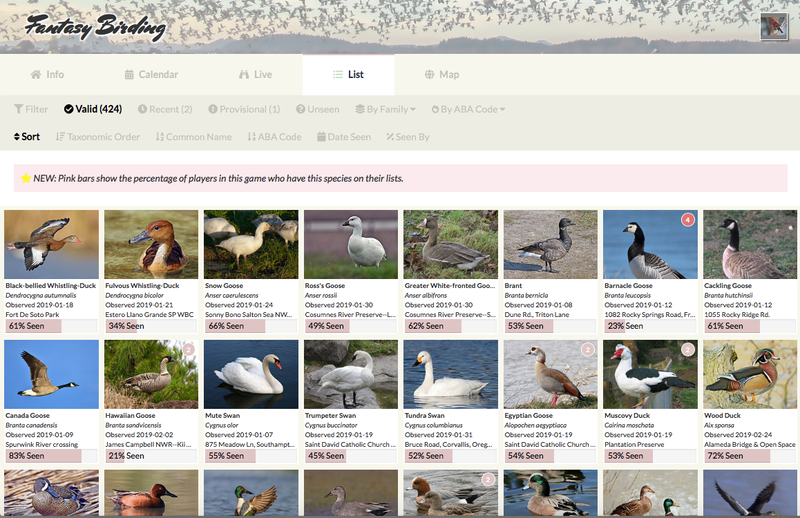Click the 83% Seen bar for Canada Goose
The image size is (800, 518).
click(52, 456)
